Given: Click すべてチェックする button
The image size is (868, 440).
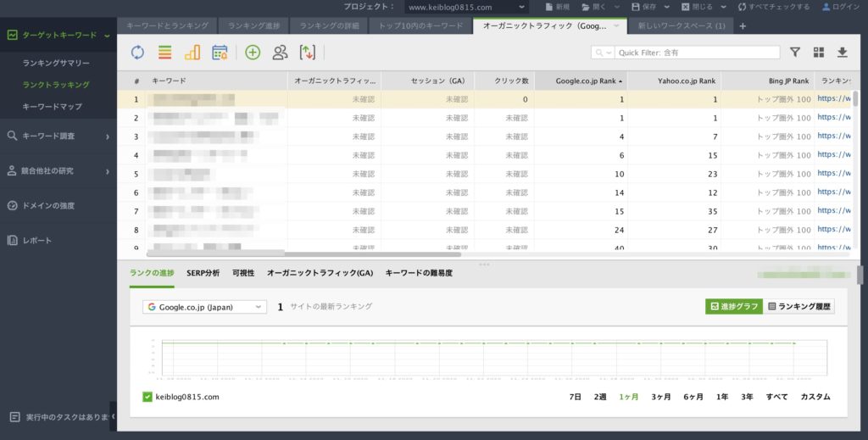Looking at the screenshot, I should 773,7.
